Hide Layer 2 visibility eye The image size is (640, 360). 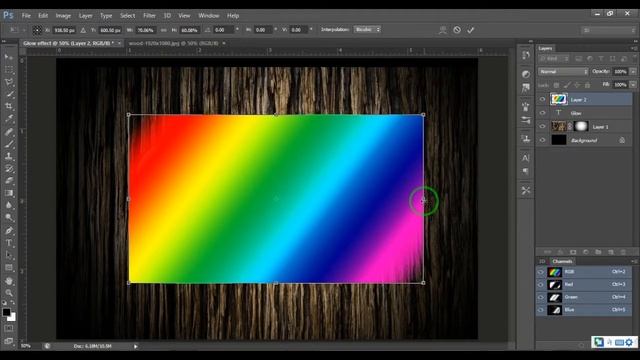tap(542, 99)
